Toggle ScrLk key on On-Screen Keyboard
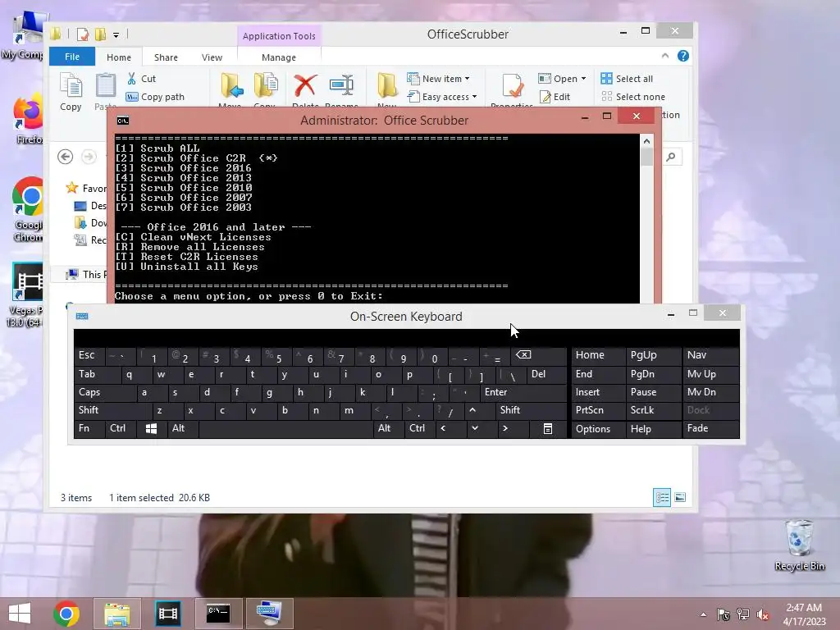 click(x=653, y=410)
